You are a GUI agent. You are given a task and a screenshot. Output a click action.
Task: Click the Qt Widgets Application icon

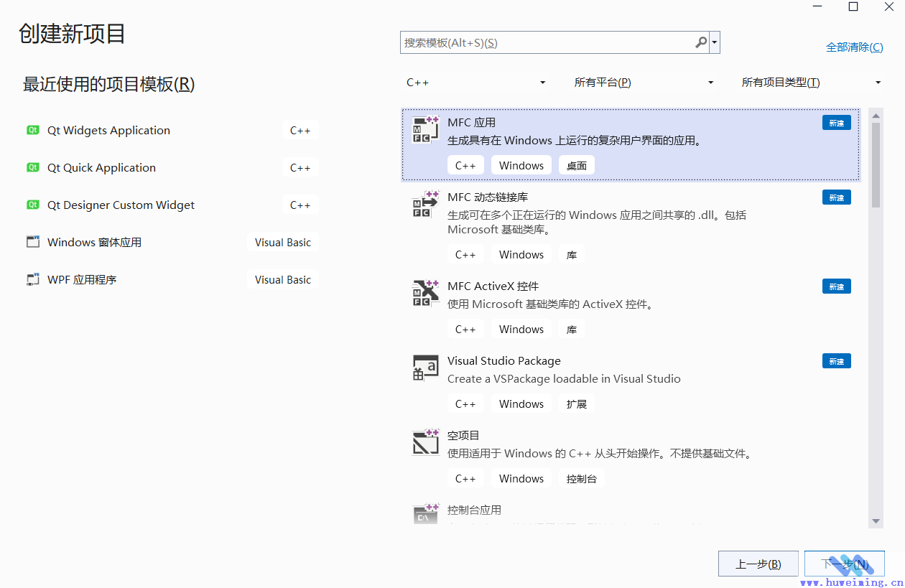point(33,130)
